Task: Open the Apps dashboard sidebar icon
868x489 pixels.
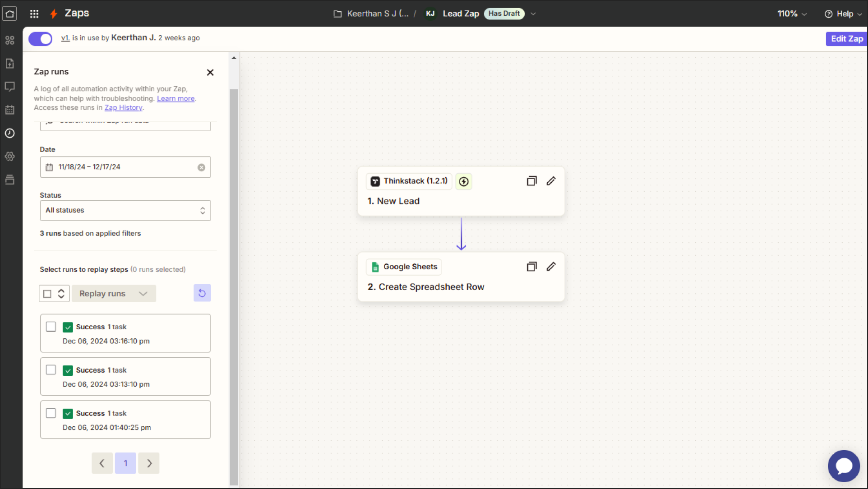Action: coord(9,40)
